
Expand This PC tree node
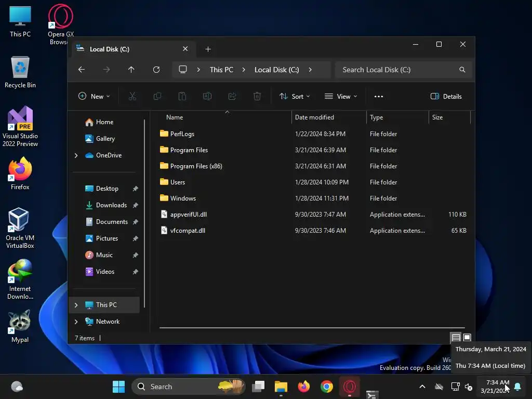76,305
